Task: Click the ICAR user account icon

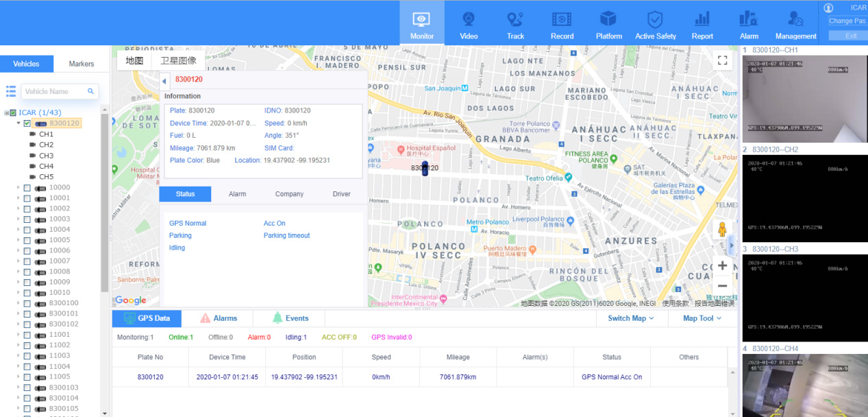Action: point(828,8)
